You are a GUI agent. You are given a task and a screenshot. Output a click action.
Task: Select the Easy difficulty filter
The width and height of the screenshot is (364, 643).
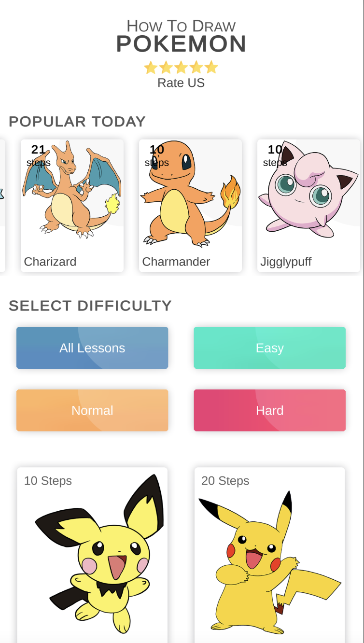pyautogui.click(x=269, y=348)
